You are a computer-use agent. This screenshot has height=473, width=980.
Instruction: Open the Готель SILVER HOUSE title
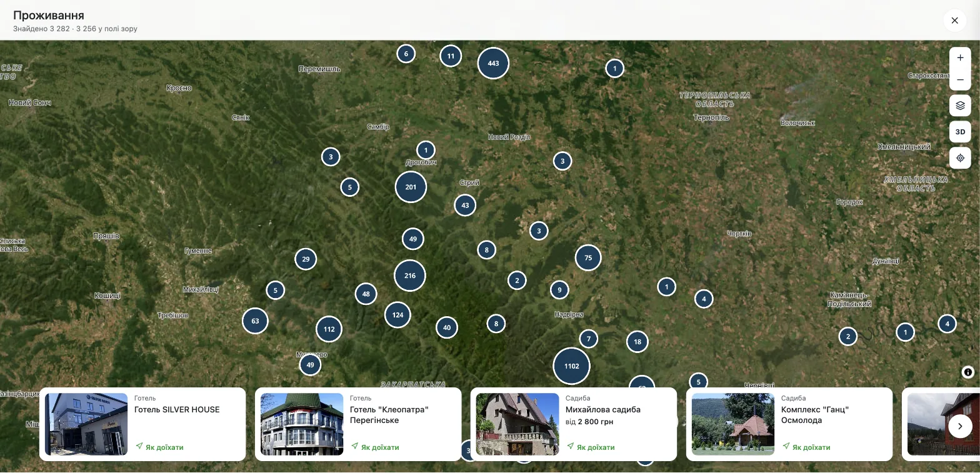(177, 410)
